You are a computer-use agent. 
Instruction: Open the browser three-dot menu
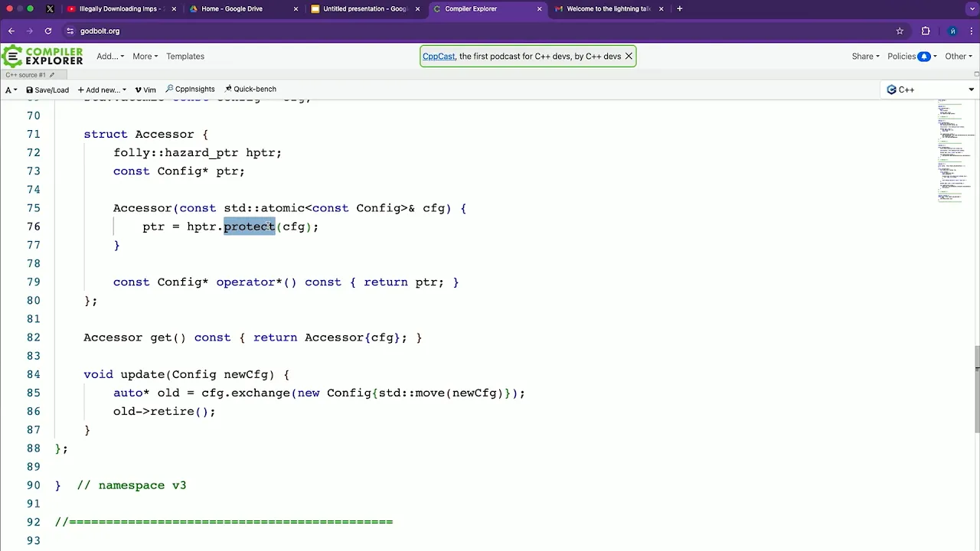click(x=971, y=31)
